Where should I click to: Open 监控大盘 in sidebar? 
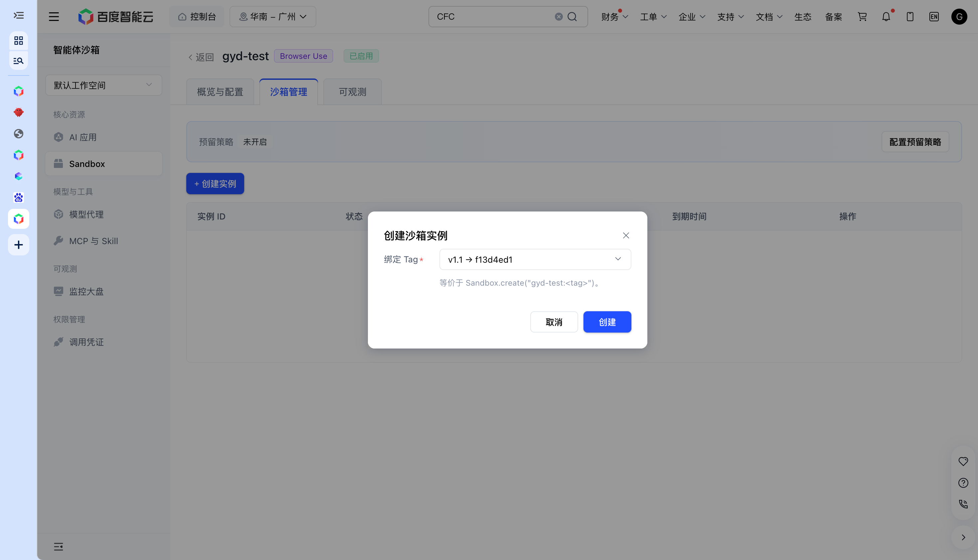(x=103, y=291)
